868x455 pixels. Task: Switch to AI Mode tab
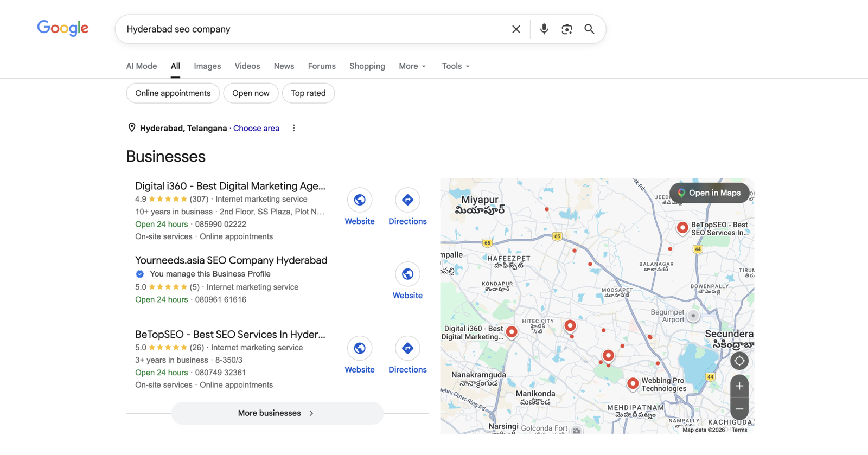pos(142,66)
